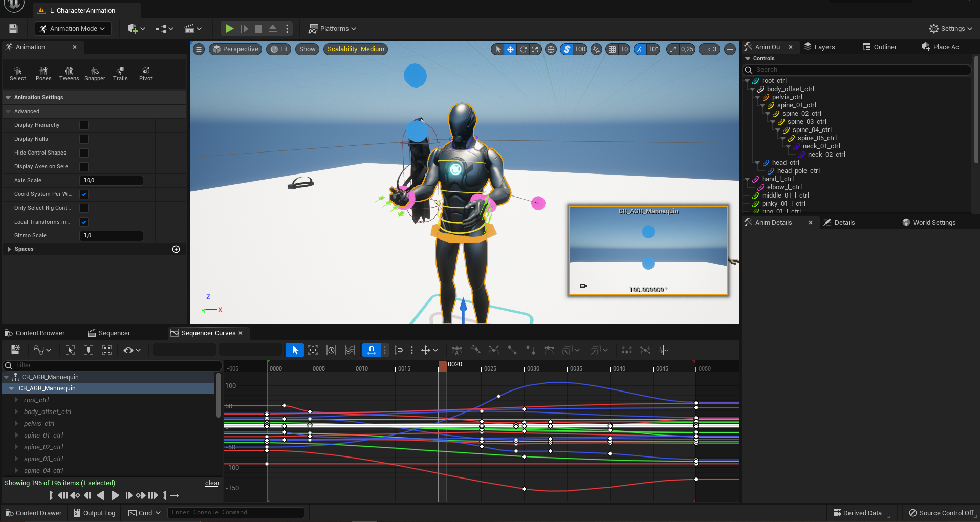
Task: Click frame 0020 playhead marker on timeline
Action: click(443, 365)
